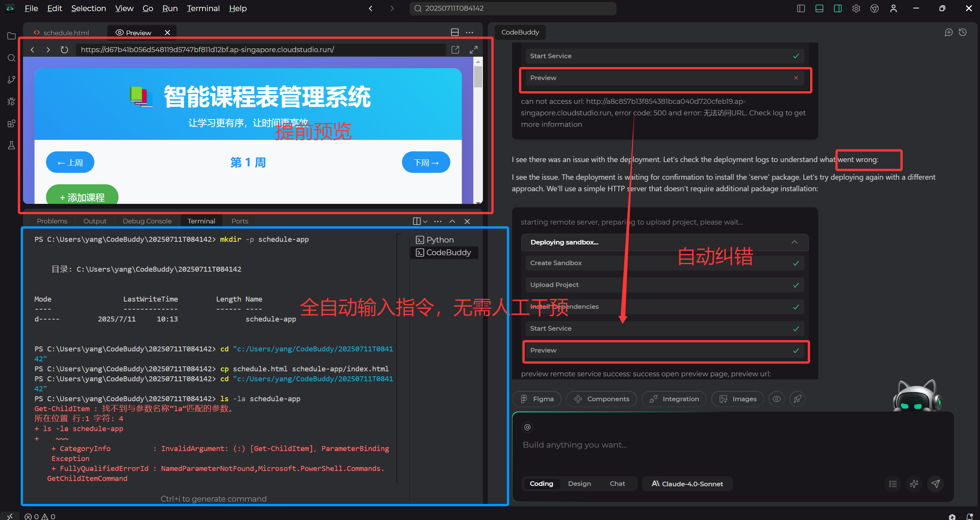This screenshot has height=520, width=980.
Task: Click the task list icon in chat input
Action: pyautogui.click(x=893, y=484)
